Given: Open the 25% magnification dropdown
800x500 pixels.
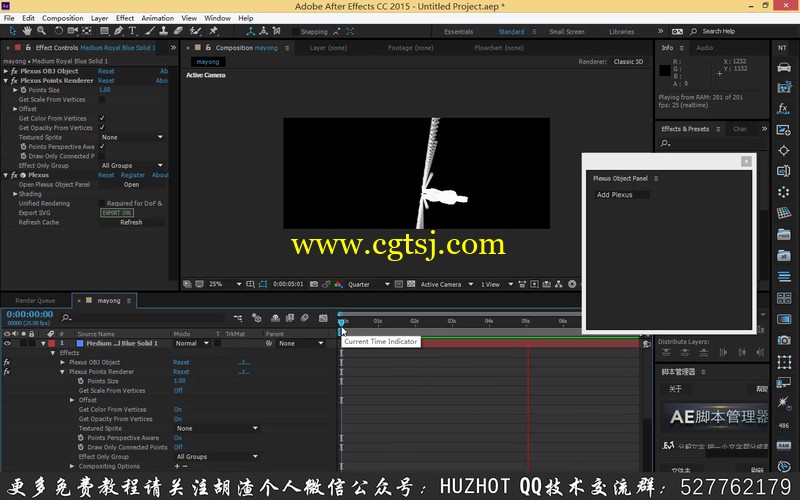Looking at the screenshot, I should (225, 284).
